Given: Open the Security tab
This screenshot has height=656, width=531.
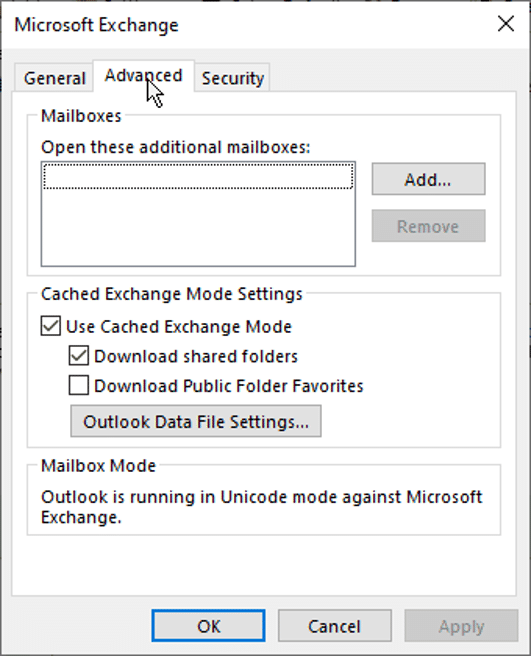Looking at the screenshot, I should (x=233, y=78).
